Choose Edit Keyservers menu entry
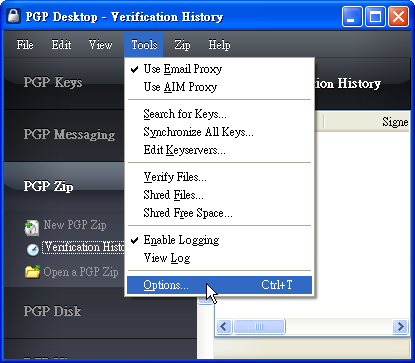The image size is (415, 363). coord(219,150)
